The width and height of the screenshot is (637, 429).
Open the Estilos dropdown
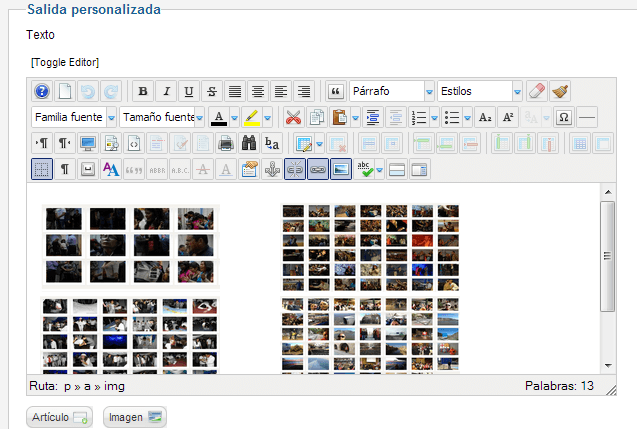click(x=479, y=91)
